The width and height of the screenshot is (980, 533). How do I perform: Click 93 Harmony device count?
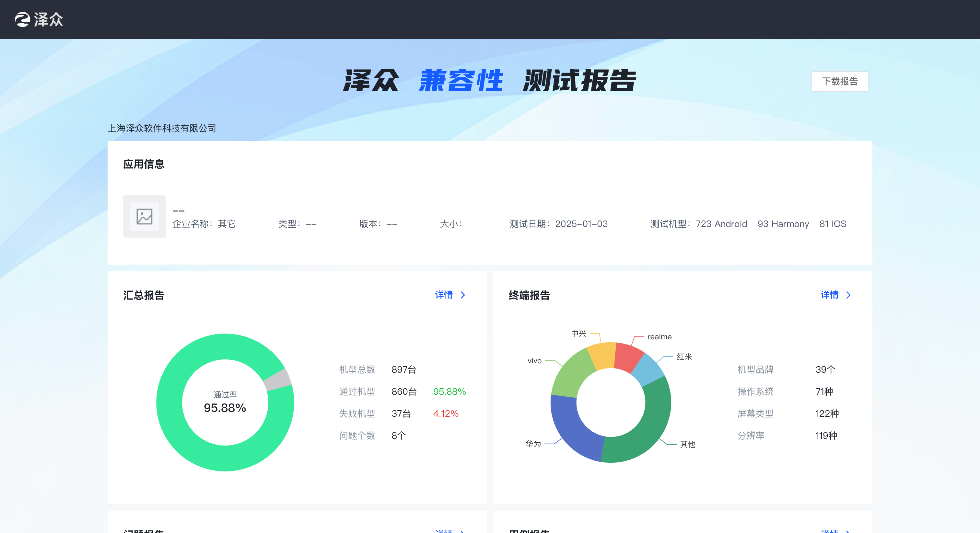[x=783, y=223]
